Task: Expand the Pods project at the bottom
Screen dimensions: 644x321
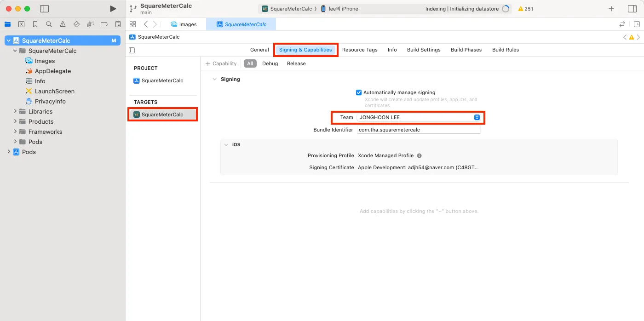Action: click(x=9, y=152)
